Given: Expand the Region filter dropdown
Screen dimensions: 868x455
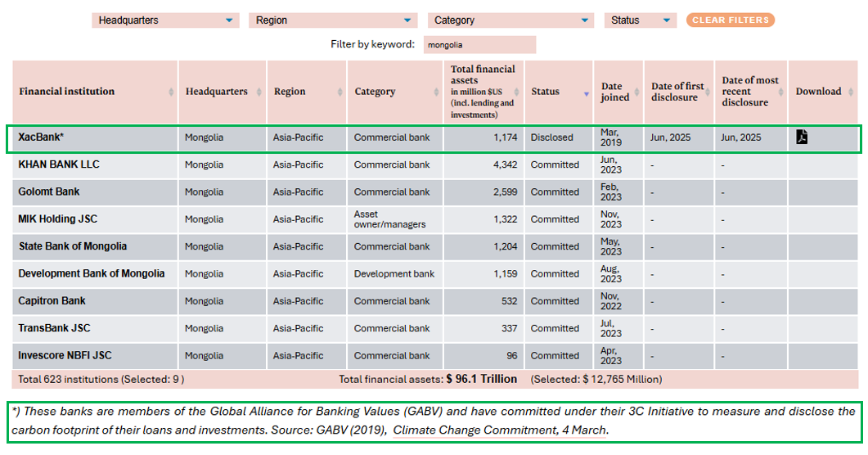Looking at the screenshot, I should [x=332, y=20].
